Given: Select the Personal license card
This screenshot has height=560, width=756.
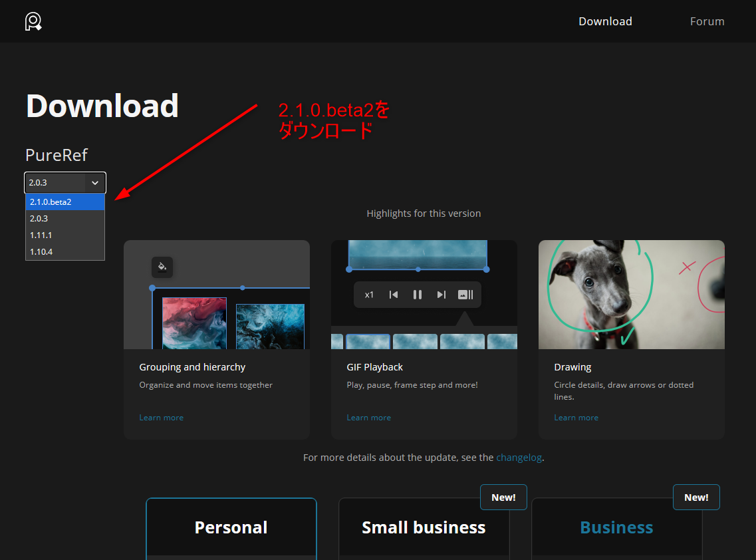Looking at the screenshot, I should (x=231, y=527).
